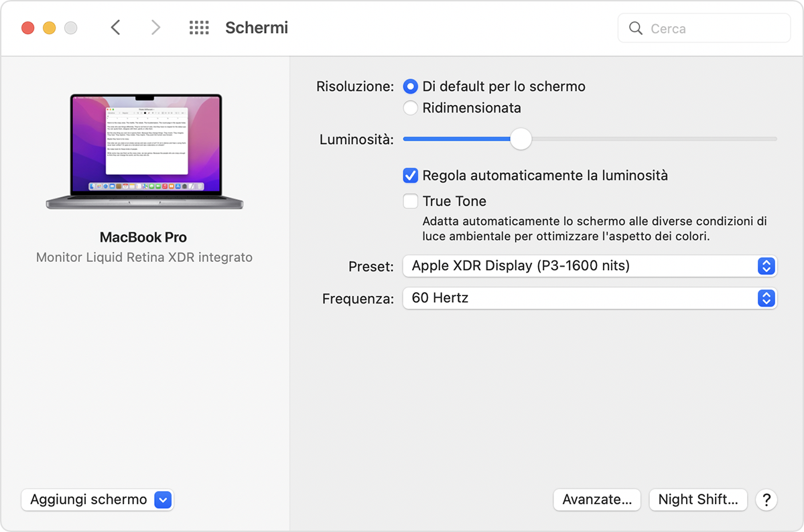Click the 'Schermi' window title
The height and width of the screenshot is (532, 804).
[257, 27]
